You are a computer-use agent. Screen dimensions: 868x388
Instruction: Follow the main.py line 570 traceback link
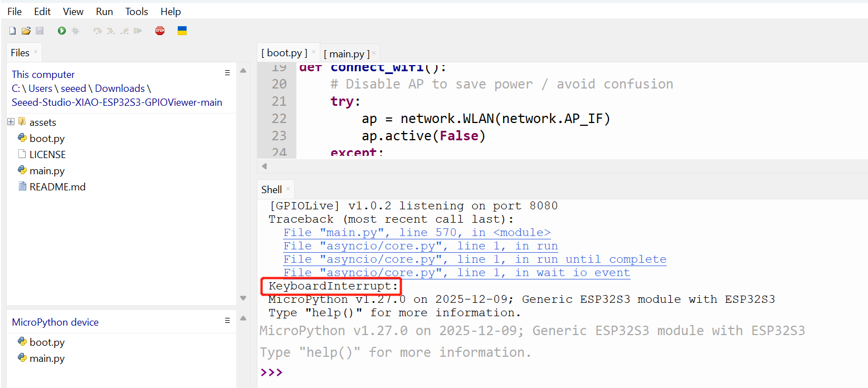click(x=417, y=233)
